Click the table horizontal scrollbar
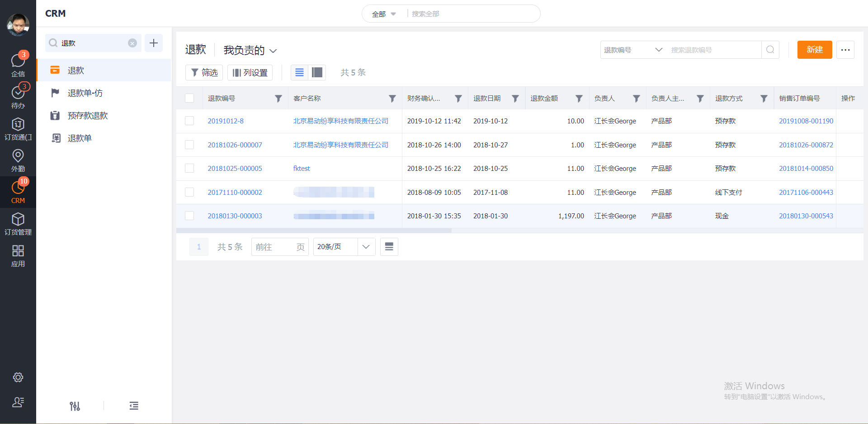The width and height of the screenshot is (868, 424). [314, 231]
